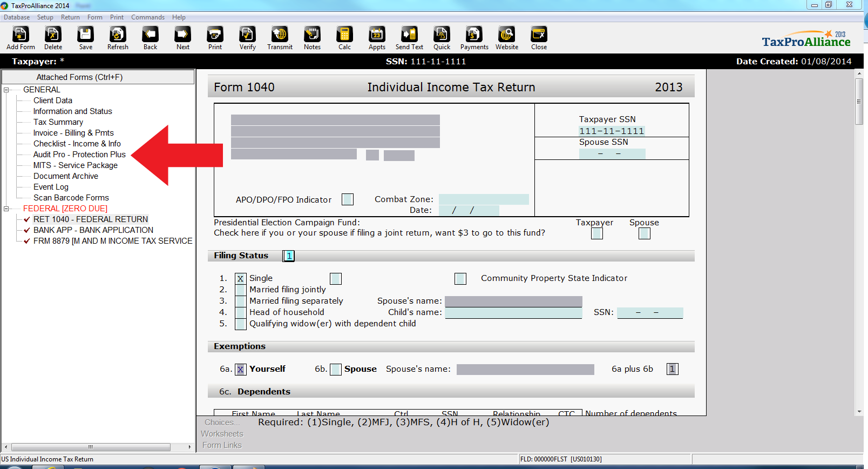Viewport: 868px width, 469px height.
Task: Open Invoice - Billing & Pmts item
Action: coord(73,133)
